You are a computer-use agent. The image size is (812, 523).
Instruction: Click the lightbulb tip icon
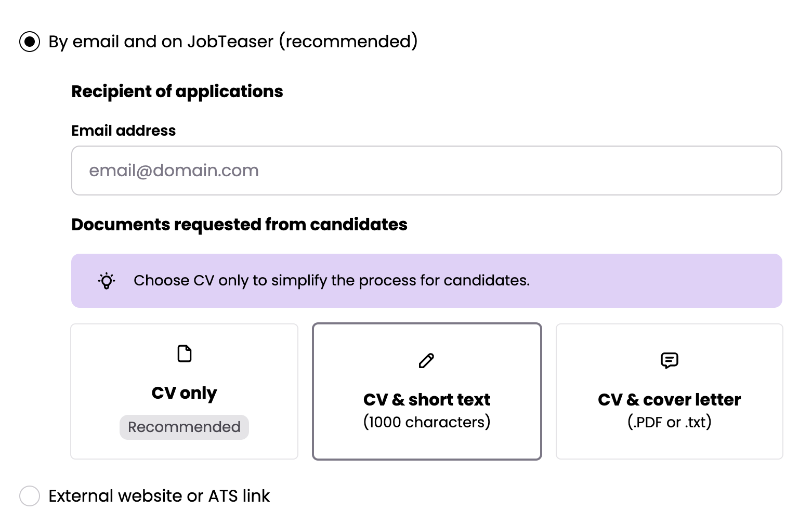107,281
